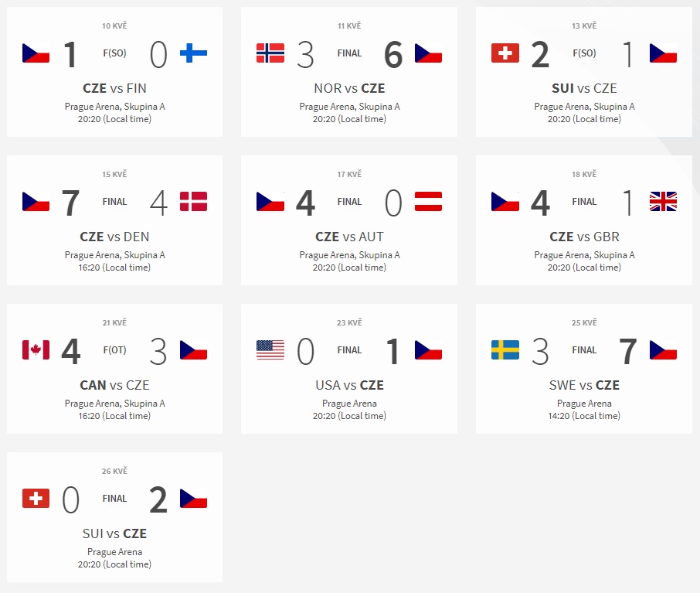Image resolution: width=700 pixels, height=593 pixels.
Task: Open the SWE vs CZE match title
Action: click(584, 385)
